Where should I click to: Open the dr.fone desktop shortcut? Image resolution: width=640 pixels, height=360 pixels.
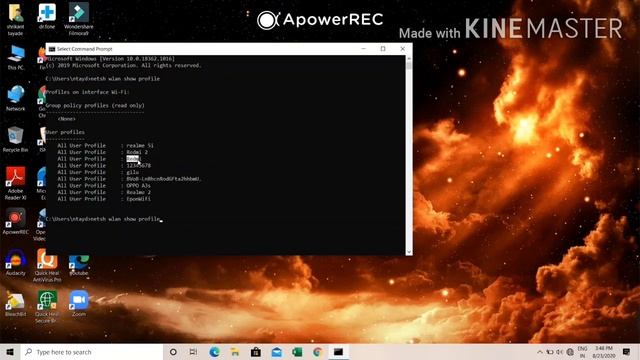pos(47,16)
